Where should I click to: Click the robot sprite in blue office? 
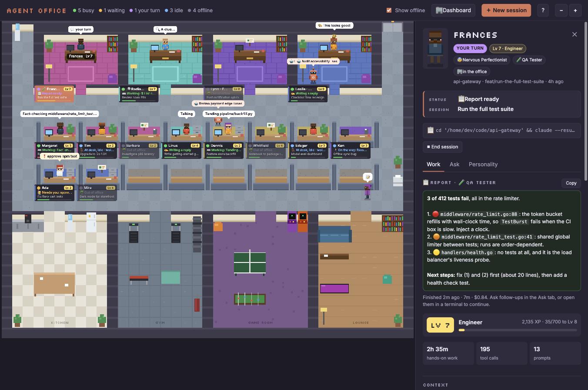[313, 76]
